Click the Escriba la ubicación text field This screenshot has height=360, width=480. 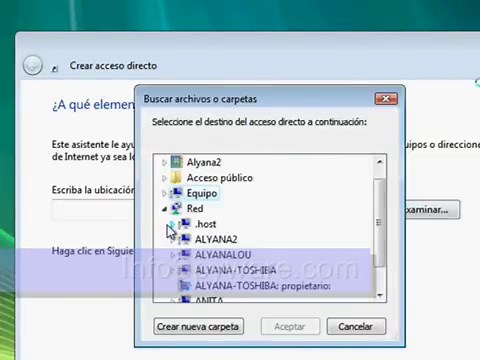93,210
